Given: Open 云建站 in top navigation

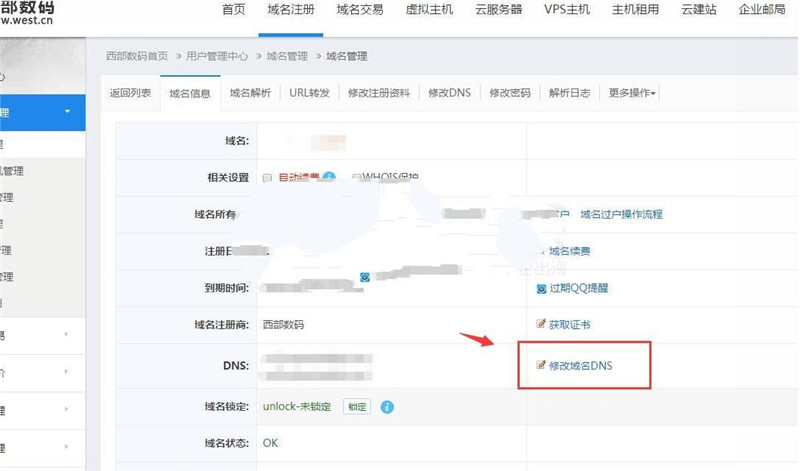Looking at the screenshot, I should (698, 9).
